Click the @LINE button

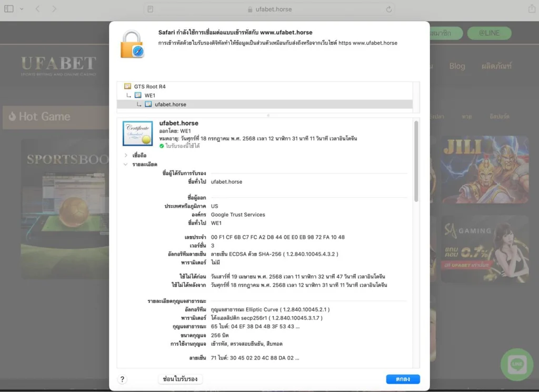coord(489,33)
